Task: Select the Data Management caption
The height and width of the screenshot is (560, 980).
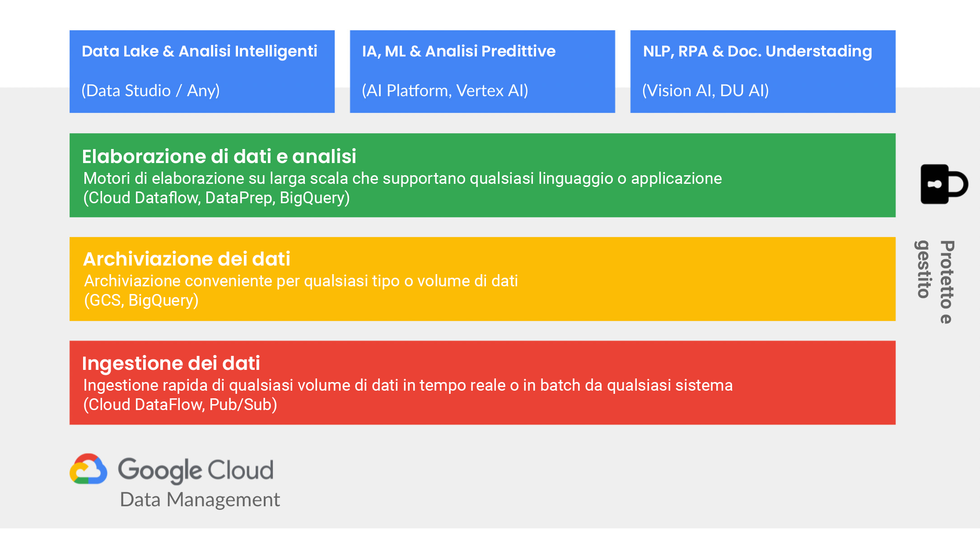Action: (200, 500)
